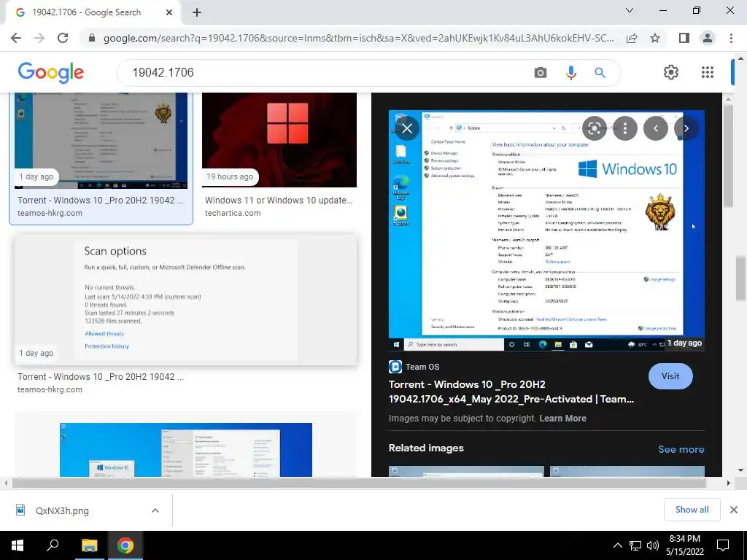The height and width of the screenshot is (560, 747).
Task: Click Visit button in preview
Action: click(x=670, y=376)
